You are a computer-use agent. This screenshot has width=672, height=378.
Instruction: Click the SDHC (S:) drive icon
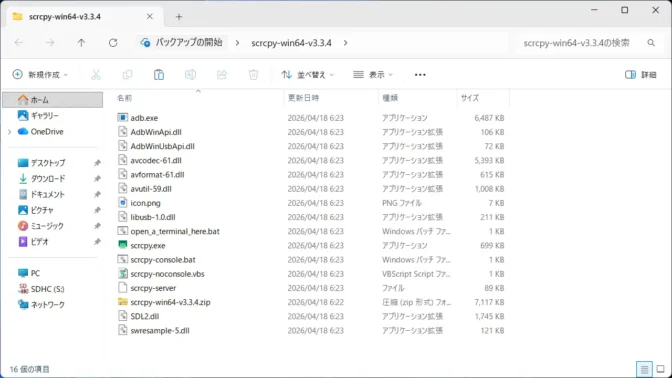click(x=23, y=289)
